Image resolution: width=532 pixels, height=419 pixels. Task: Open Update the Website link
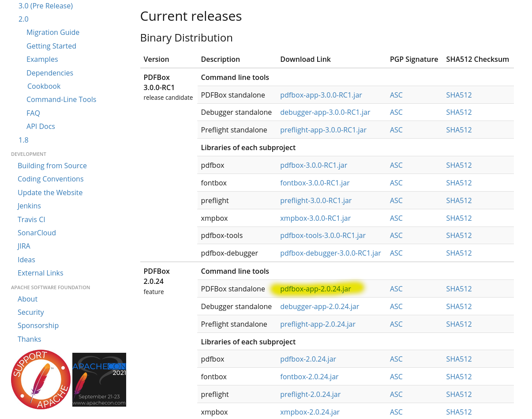click(x=50, y=193)
